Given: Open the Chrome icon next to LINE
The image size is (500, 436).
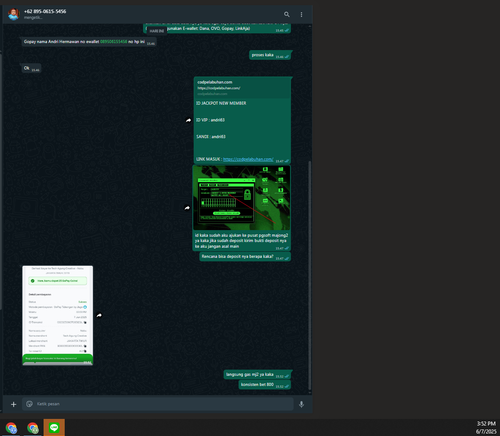Looking at the screenshot, I should pyautogui.click(x=33, y=428).
